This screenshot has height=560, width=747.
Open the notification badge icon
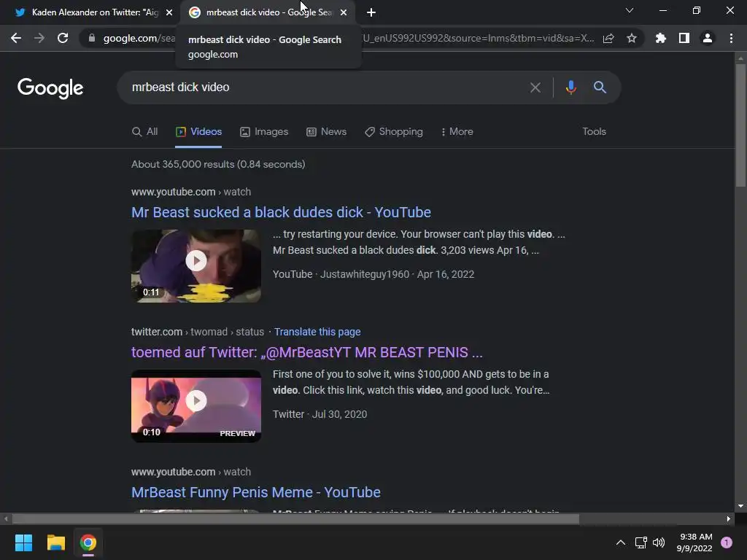727,542
